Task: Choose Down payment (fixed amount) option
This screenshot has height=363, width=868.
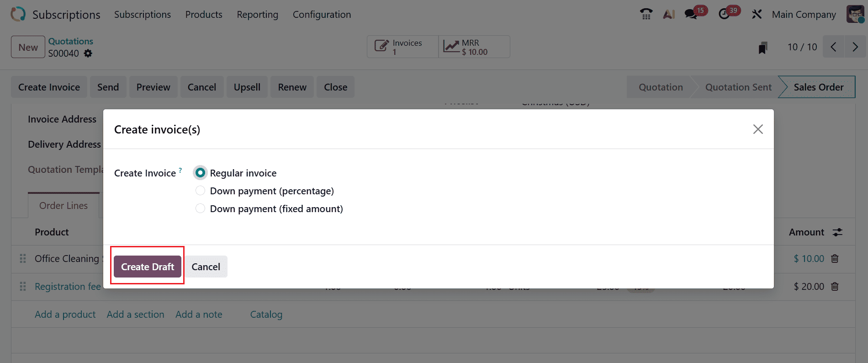Action: tap(200, 208)
